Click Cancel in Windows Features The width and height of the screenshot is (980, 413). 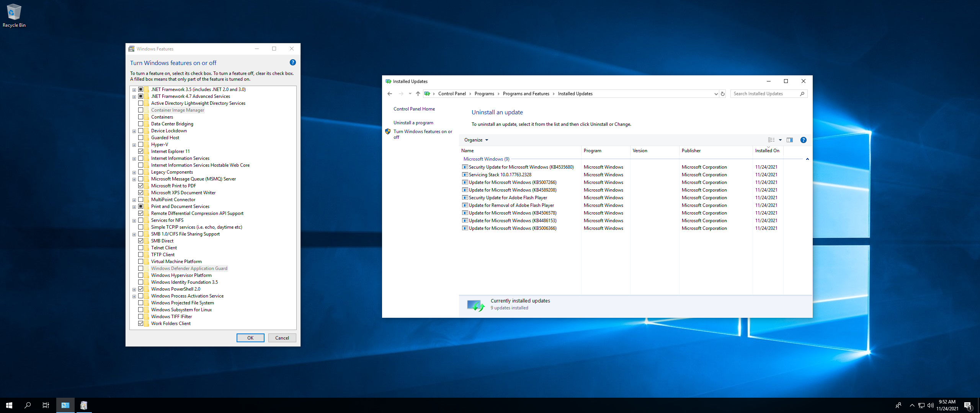point(282,338)
